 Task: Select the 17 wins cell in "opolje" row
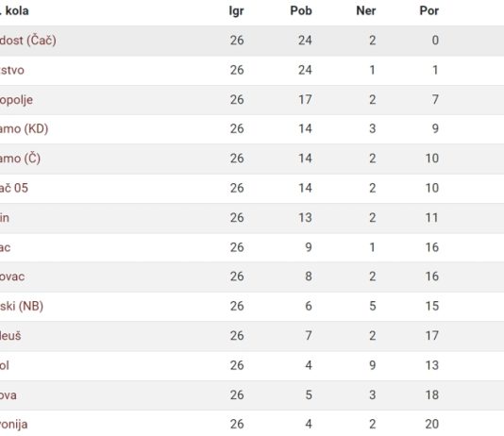tap(305, 100)
